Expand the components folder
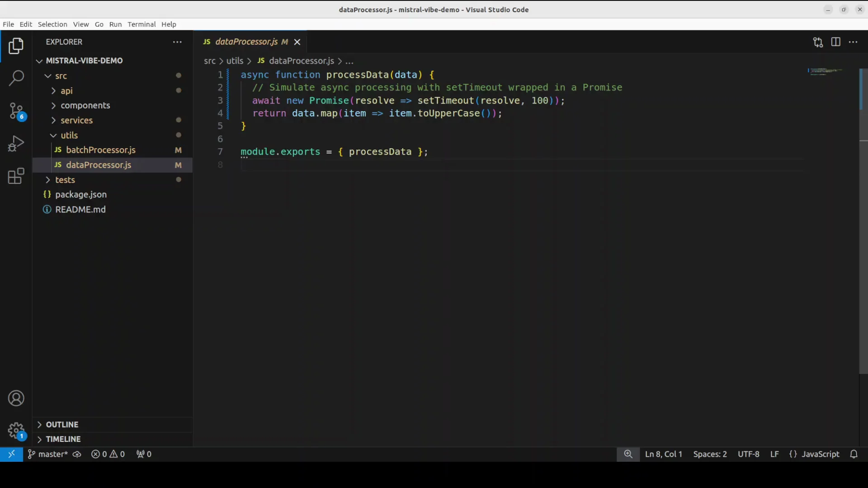 [x=85, y=105]
